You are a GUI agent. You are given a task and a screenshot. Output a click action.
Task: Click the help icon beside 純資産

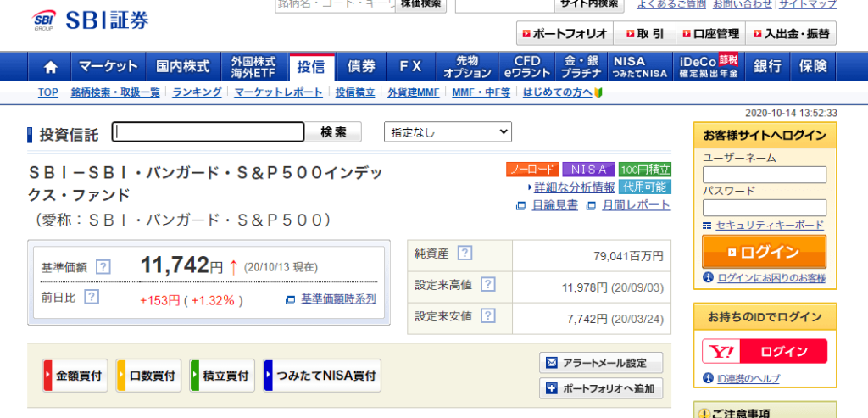point(465,253)
